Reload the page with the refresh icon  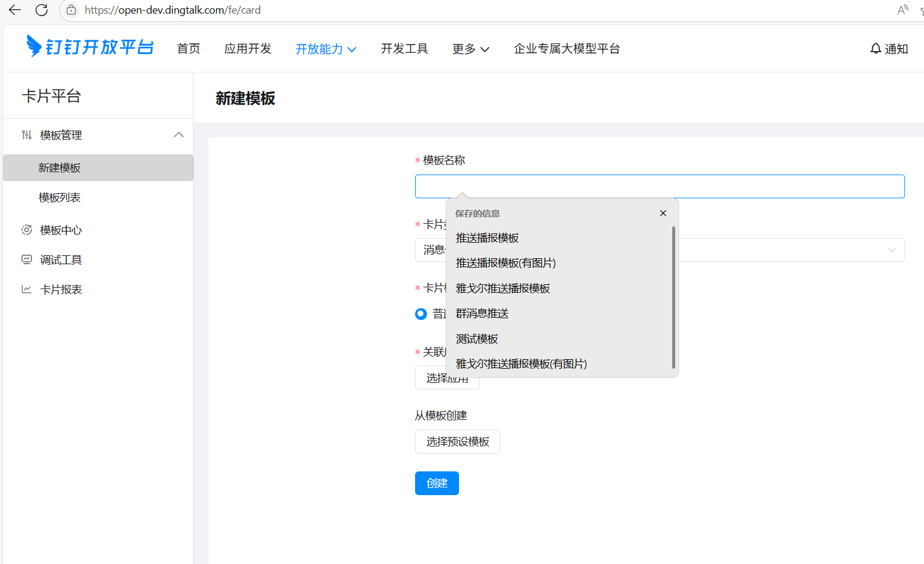[x=42, y=10]
